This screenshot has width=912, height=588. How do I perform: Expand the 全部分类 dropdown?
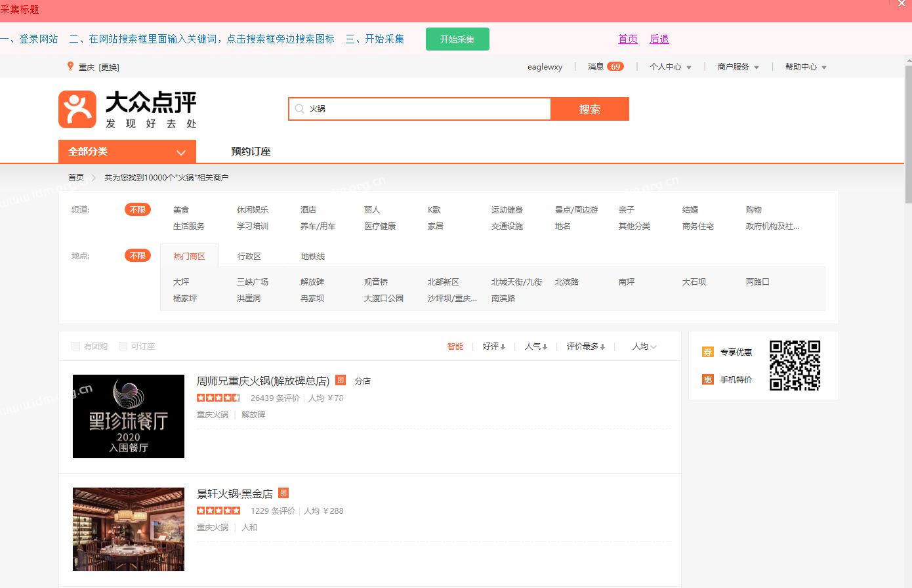[x=127, y=152]
